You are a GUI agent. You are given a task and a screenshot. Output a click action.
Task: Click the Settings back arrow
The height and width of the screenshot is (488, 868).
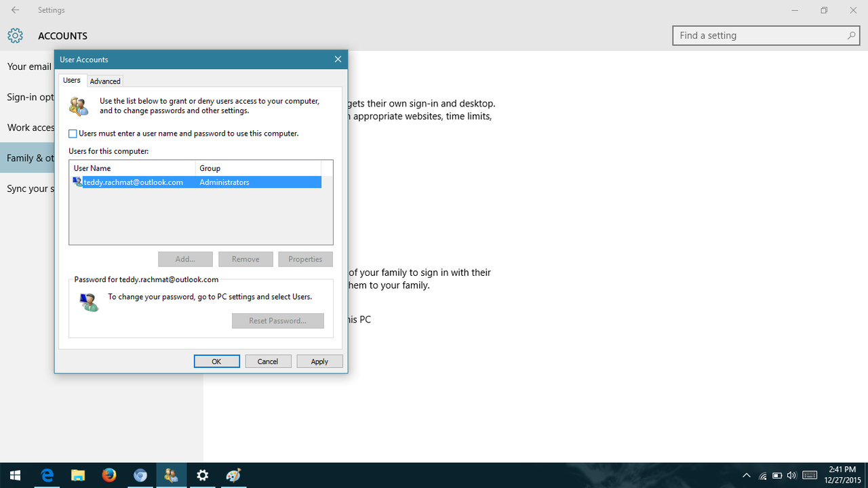click(x=15, y=10)
